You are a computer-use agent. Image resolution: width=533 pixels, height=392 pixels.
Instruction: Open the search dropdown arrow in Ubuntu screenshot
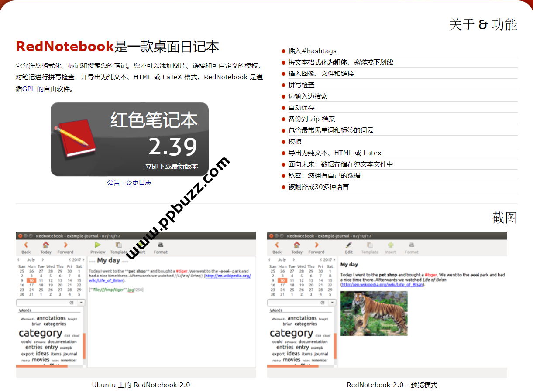(x=82, y=303)
